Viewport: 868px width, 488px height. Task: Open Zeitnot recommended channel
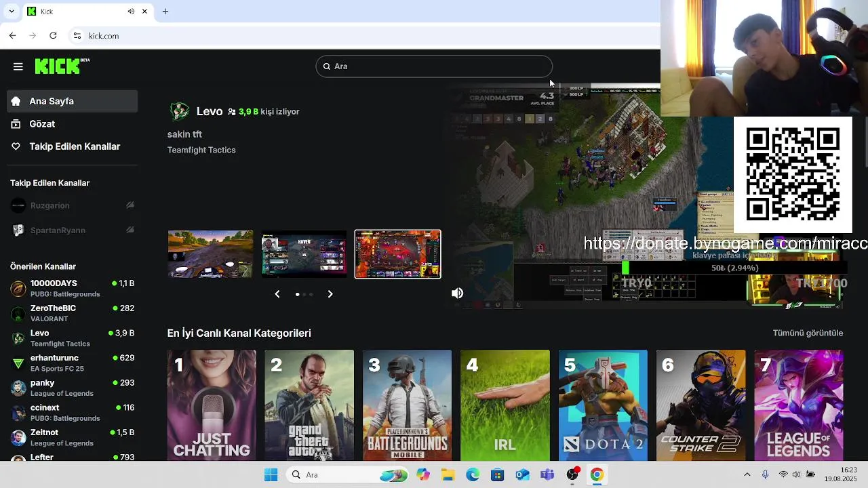[72, 437]
